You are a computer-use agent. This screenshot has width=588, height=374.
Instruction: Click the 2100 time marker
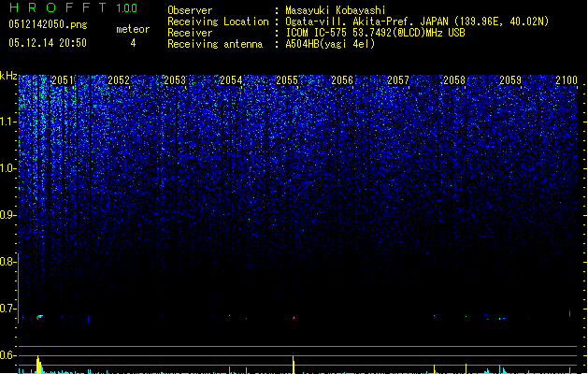pyautogui.click(x=566, y=80)
